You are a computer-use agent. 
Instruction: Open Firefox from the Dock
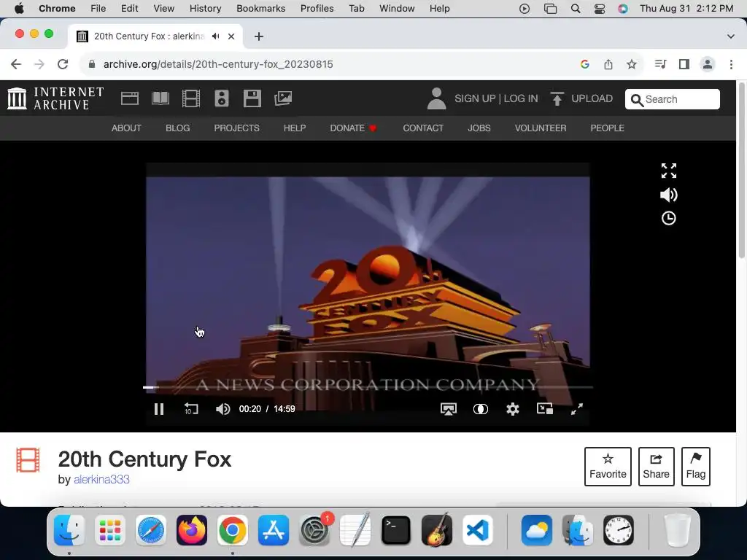coord(192,531)
